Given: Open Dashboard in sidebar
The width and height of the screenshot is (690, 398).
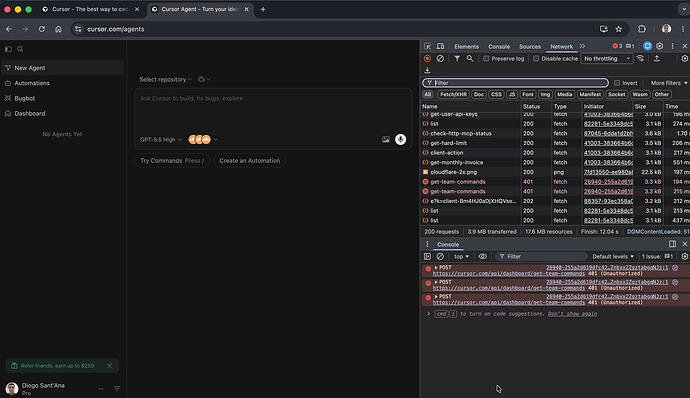Looking at the screenshot, I should 62,114.
